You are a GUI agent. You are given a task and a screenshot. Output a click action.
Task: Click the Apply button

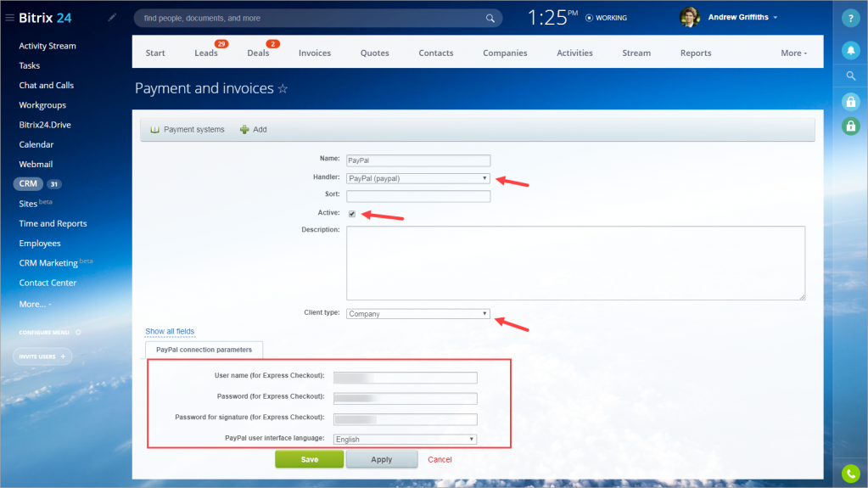pyautogui.click(x=382, y=459)
